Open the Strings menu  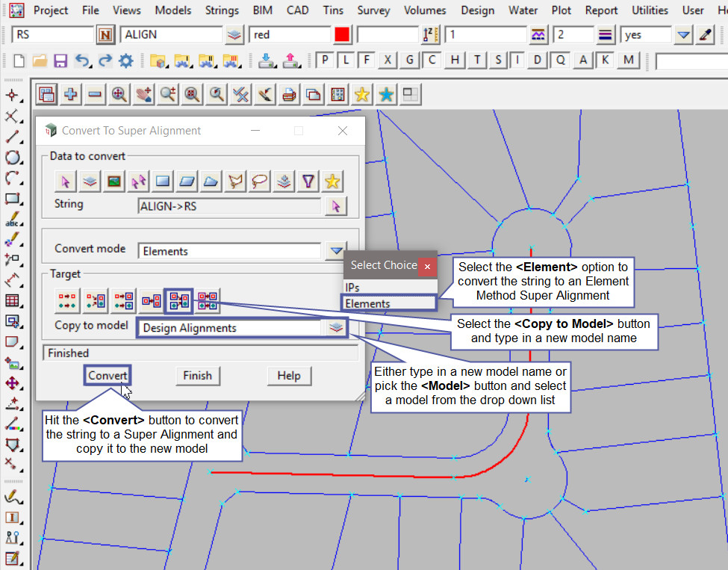(221, 10)
